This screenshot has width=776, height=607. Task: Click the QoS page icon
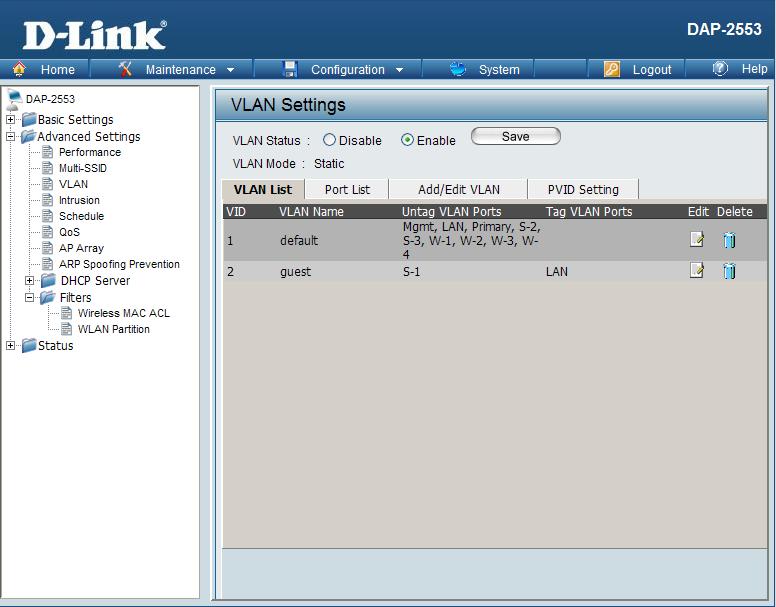(48, 232)
